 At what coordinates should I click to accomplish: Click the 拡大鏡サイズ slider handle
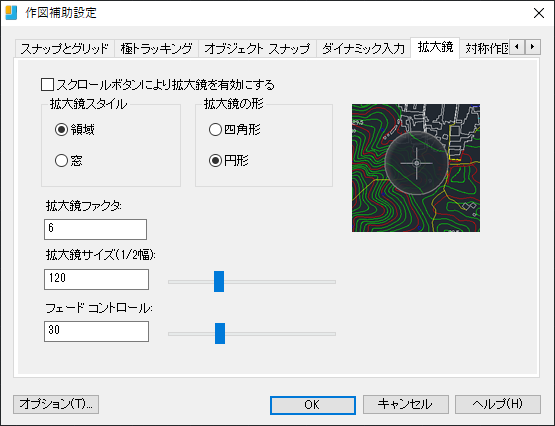click(x=219, y=282)
